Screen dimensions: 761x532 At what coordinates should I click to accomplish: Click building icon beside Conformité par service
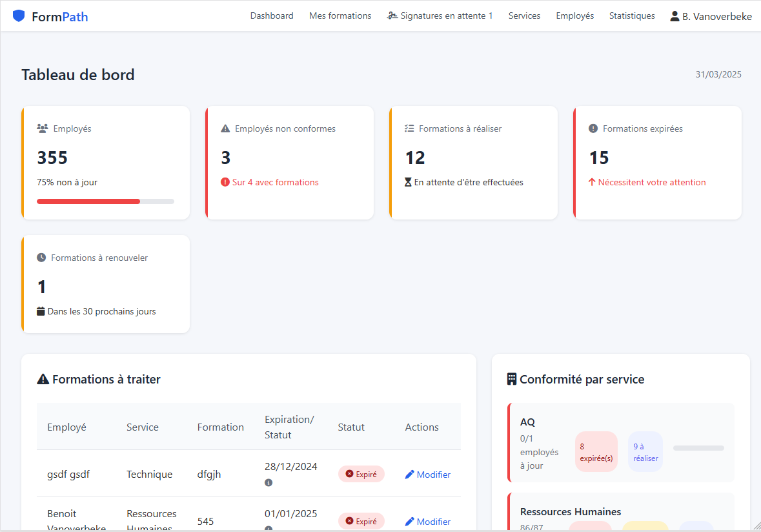pos(512,379)
